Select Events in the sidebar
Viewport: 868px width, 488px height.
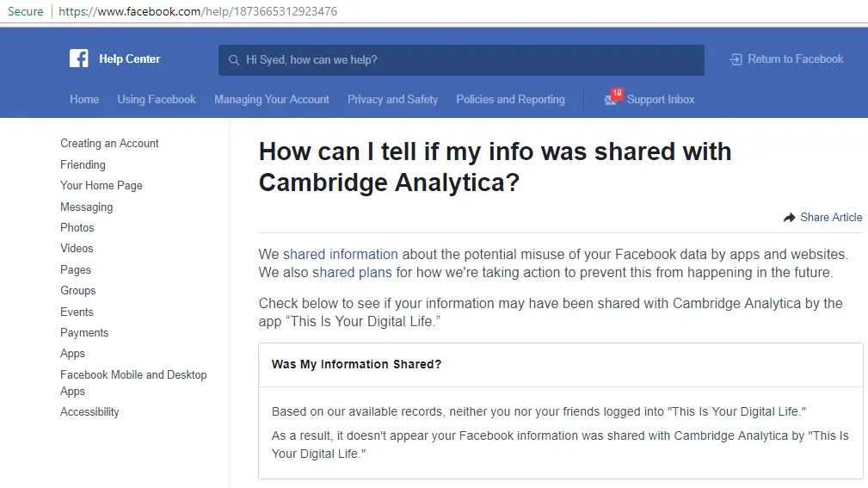(77, 312)
